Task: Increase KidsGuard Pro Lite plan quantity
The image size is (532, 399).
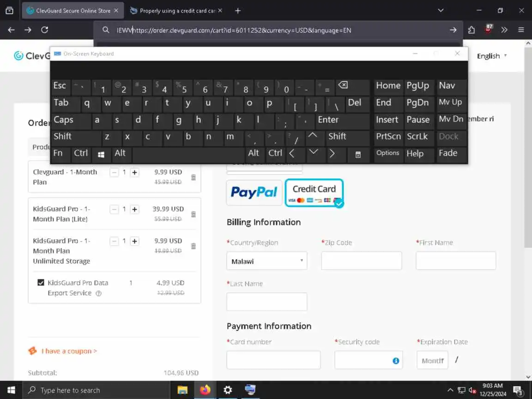Action: click(x=135, y=209)
